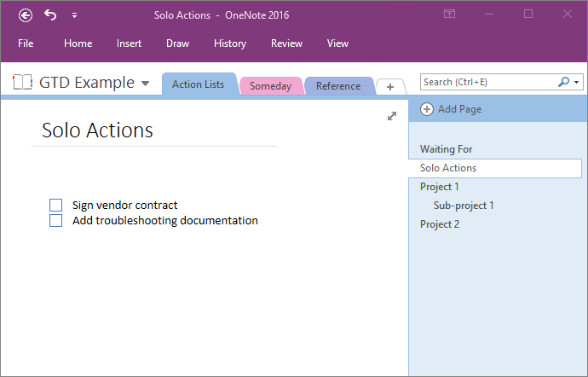Click the full page view expand icon
The width and height of the screenshot is (588, 377).
392,116
